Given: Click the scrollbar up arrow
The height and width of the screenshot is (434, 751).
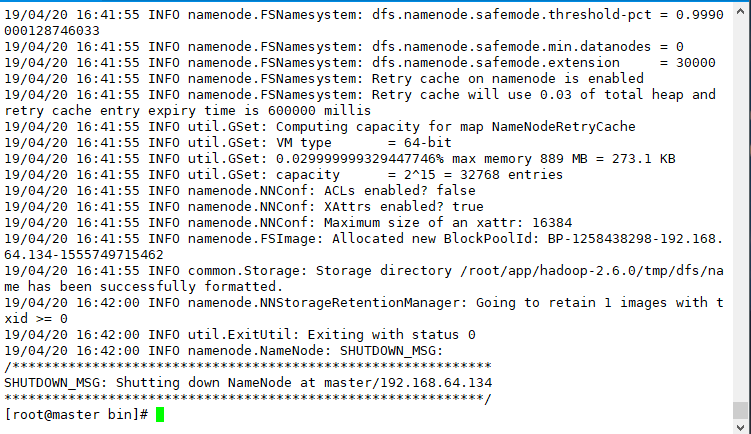Looking at the screenshot, I should click(741, 11).
